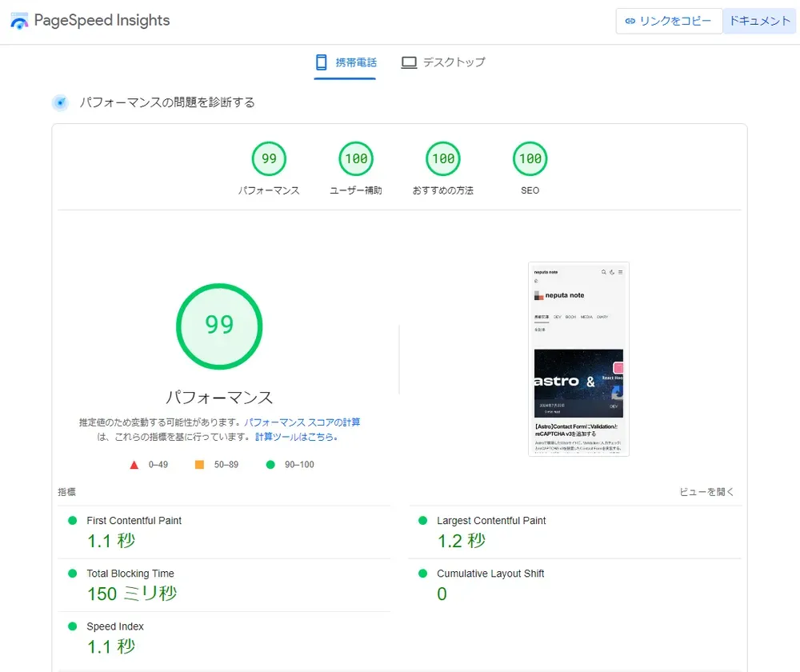Click the mobile phone icon in tabs
800x672 pixels.
[x=322, y=62]
